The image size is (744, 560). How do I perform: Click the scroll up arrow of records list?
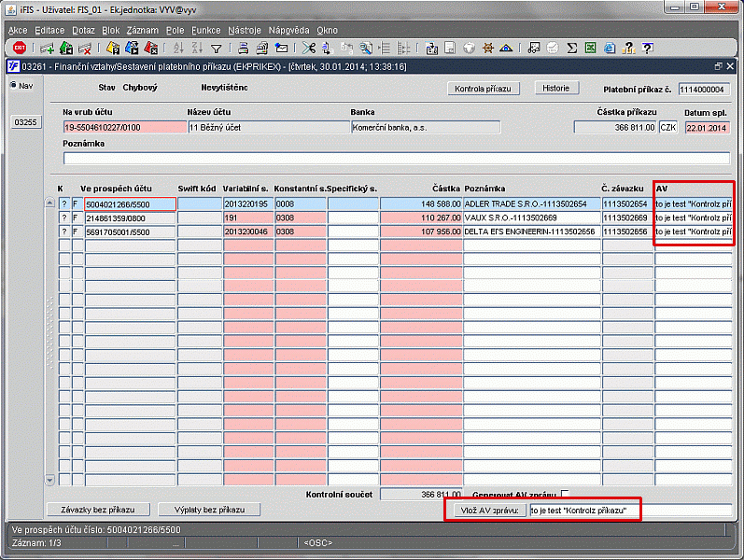[50, 203]
